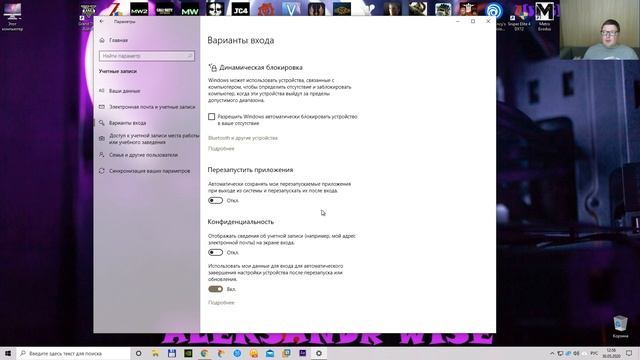The height and width of the screenshot is (360, 640).
Task: Select the Metro Exodus desktop shortcut
Action: pos(544,16)
